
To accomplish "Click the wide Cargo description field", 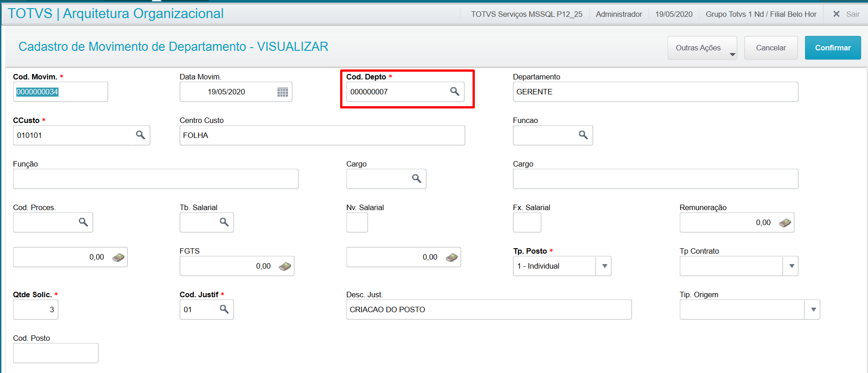I will [655, 179].
